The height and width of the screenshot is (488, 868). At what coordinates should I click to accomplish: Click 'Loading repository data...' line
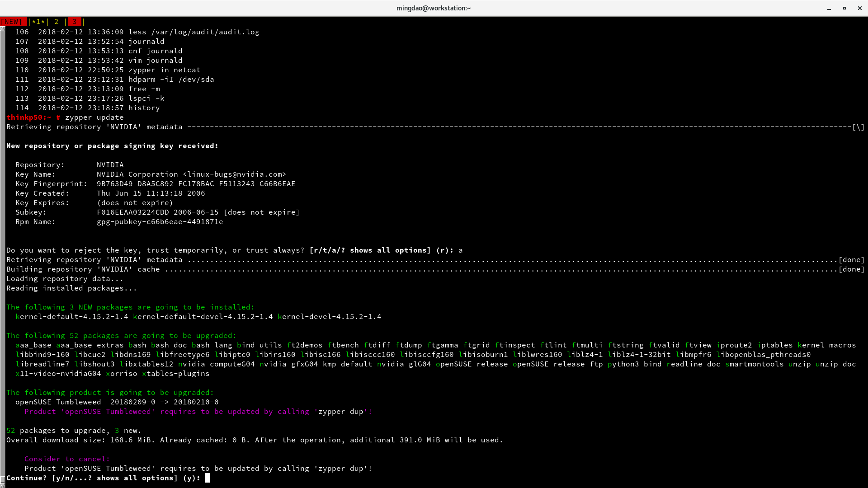65,279
